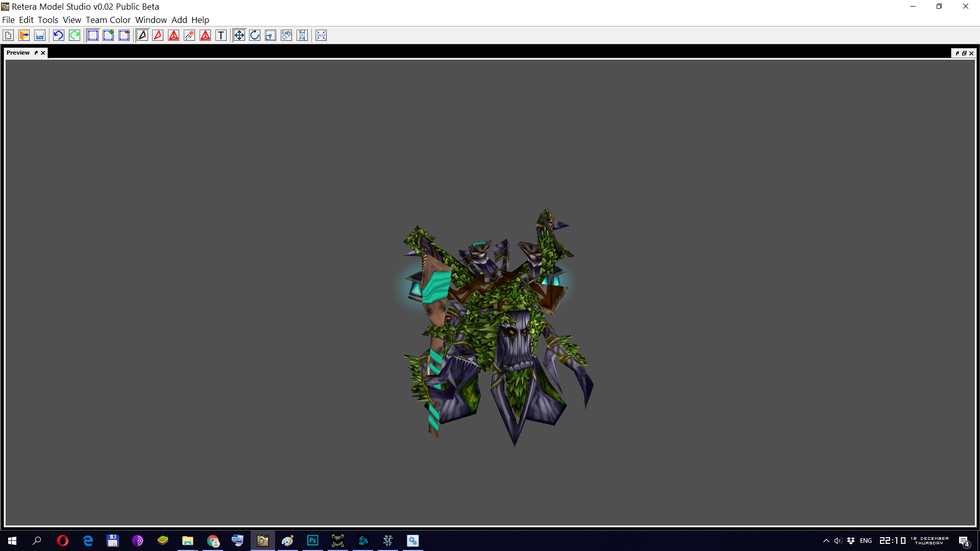
Task: Open the paint palette taskbar app
Action: [x=288, y=541]
